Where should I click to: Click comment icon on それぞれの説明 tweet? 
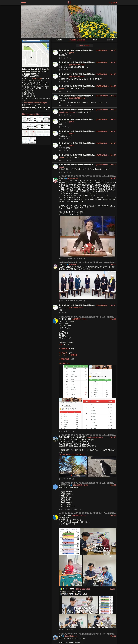tap(60, 151)
